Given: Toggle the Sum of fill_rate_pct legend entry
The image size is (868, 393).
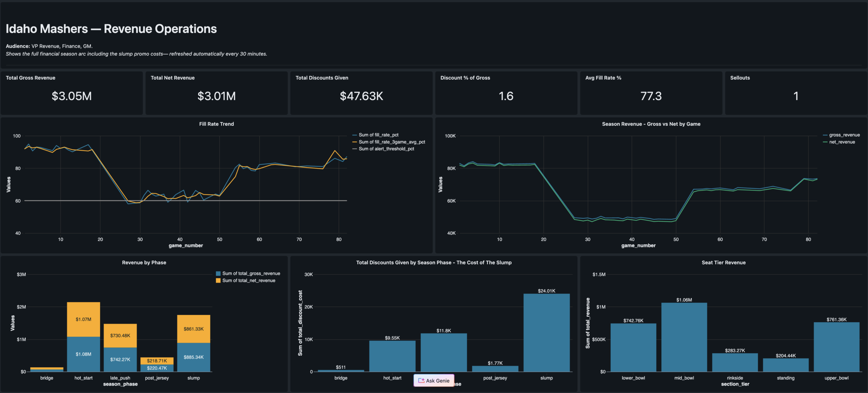Looking at the screenshot, I should coord(375,135).
